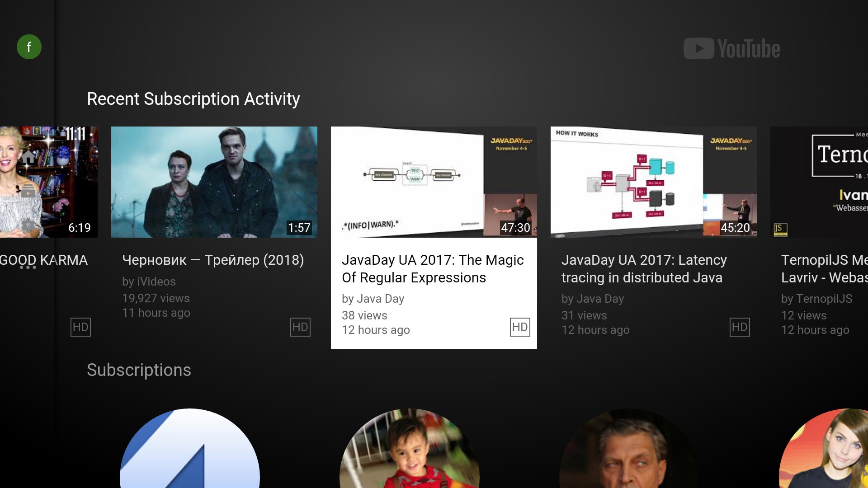Open title "JavaDay UA 2017: The Magic Of Regular Expressions"
This screenshot has width=868, height=488.
433,269
